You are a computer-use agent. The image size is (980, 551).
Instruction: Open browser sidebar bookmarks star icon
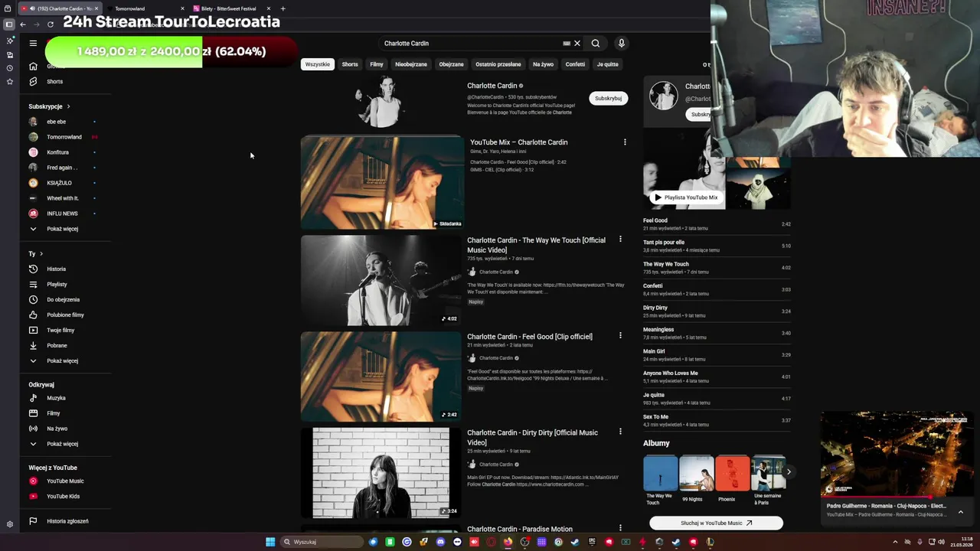[9, 82]
